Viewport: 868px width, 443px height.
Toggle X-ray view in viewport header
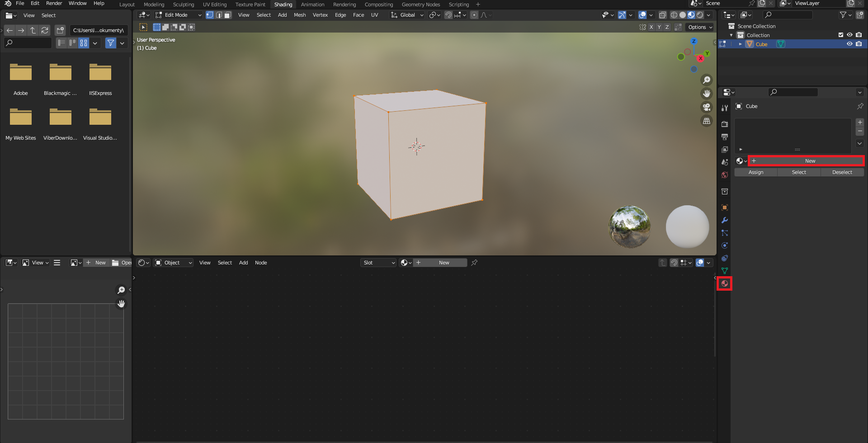[x=662, y=15]
